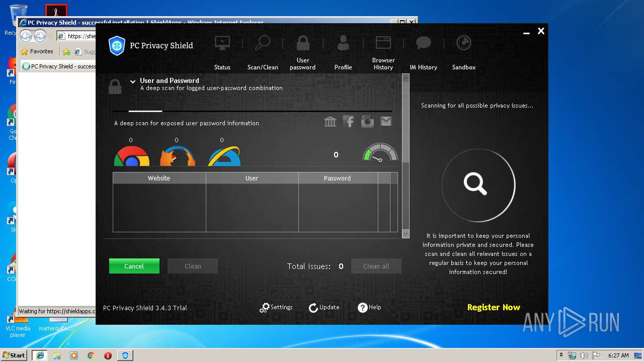Click the volume speaker tray icon

coord(584,355)
